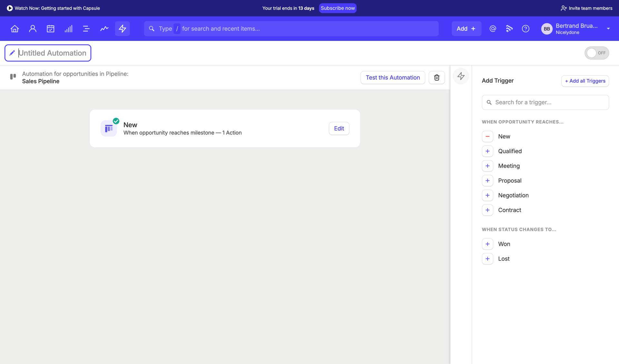Add the Won status trigger

click(487, 244)
